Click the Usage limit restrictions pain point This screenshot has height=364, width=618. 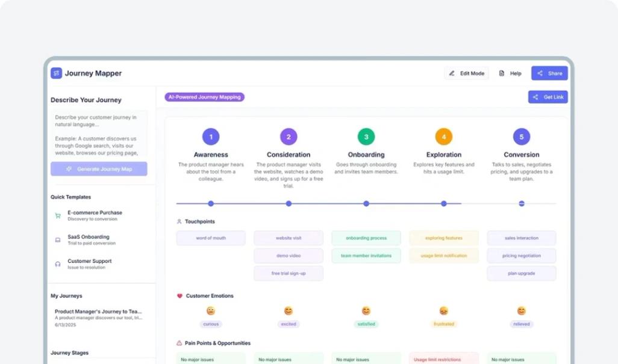pyautogui.click(x=444, y=359)
